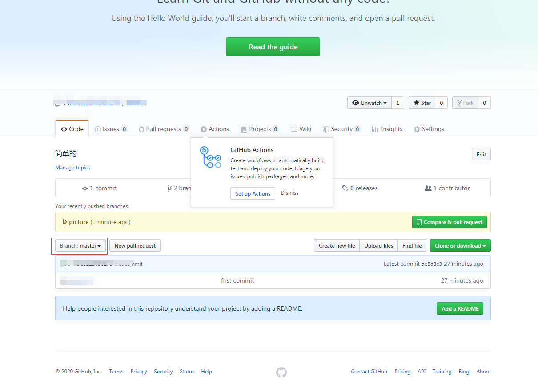Open the Branch: master dropdown
The width and height of the screenshot is (538, 392).
80,245
